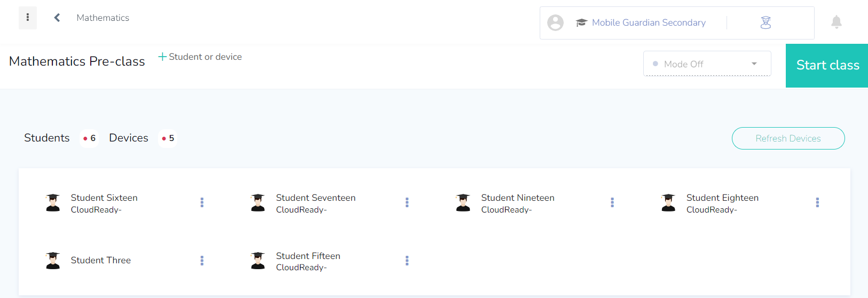Select the Student Sixteen avatar
Viewport: 868px width, 298px height.
[53, 203]
